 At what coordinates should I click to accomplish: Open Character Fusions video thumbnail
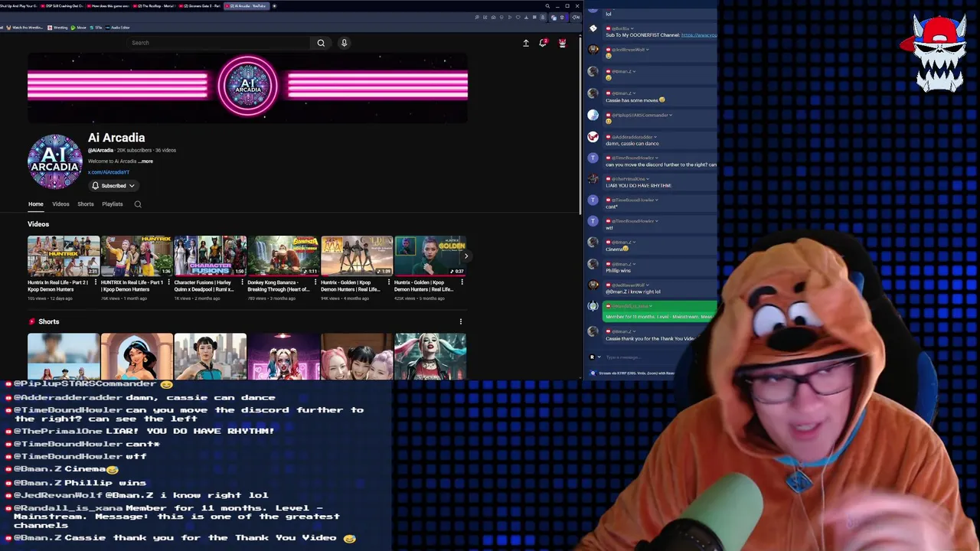pyautogui.click(x=210, y=256)
